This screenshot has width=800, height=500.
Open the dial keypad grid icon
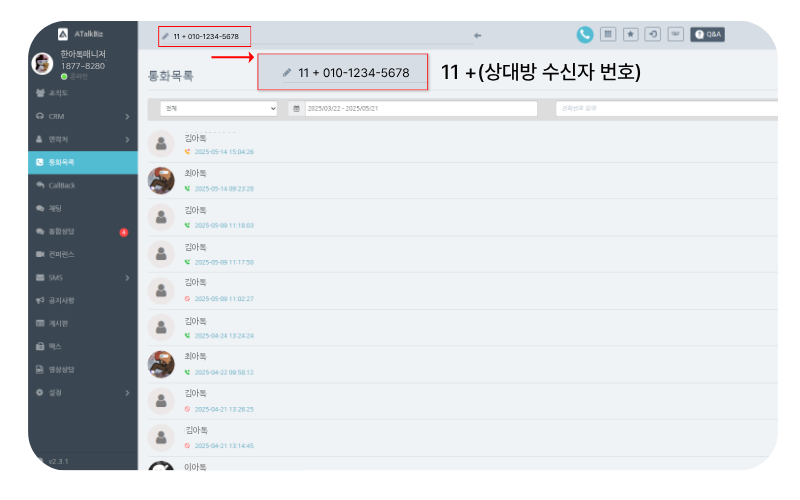coord(608,34)
